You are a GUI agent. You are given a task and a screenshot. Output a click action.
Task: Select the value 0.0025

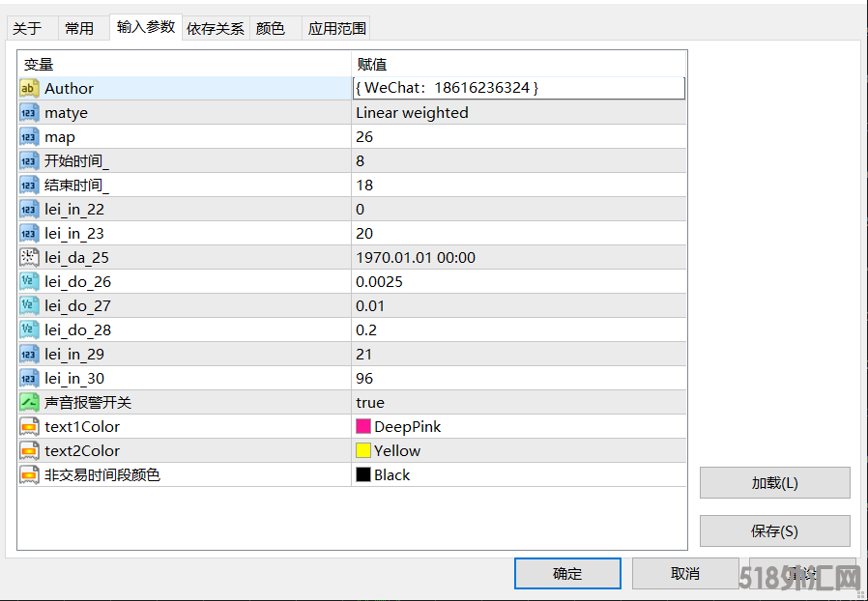379,282
